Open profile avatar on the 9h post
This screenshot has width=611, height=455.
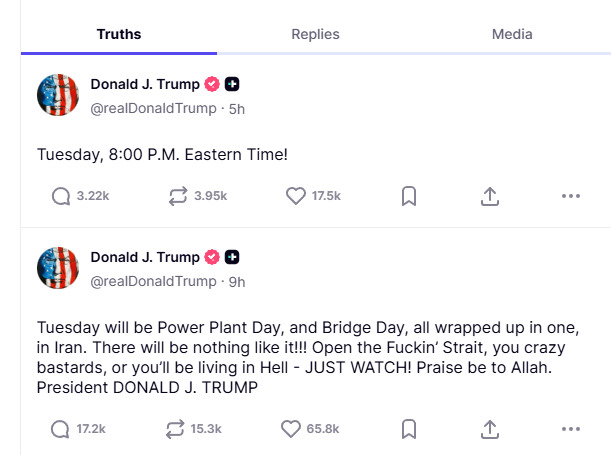(58, 268)
